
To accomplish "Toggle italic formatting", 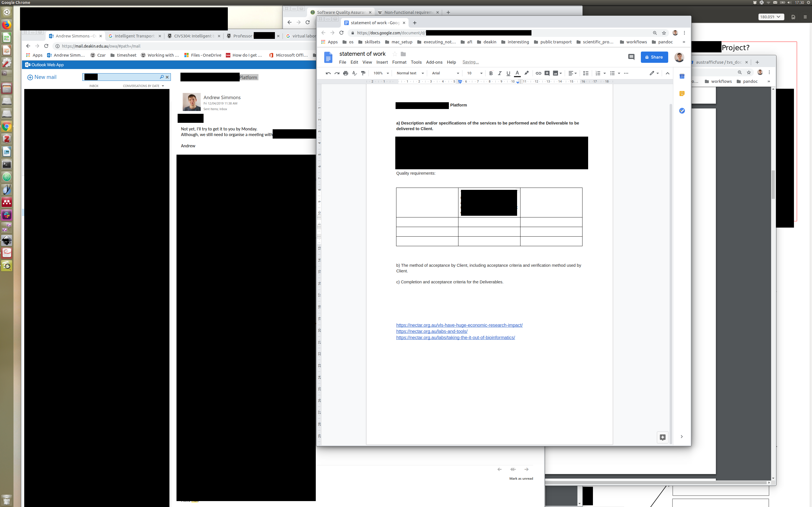I will (500, 73).
